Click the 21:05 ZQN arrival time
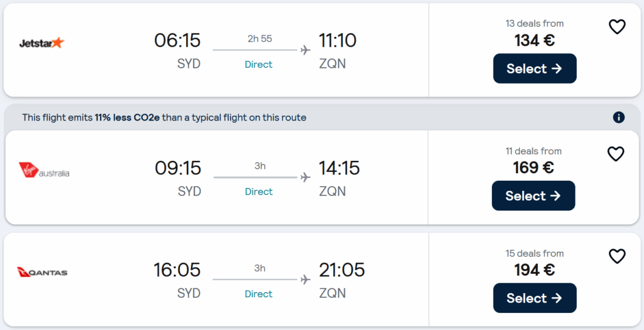The width and height of the screenshot is (644, 330). pyautogui.click(x=342, y=270)
